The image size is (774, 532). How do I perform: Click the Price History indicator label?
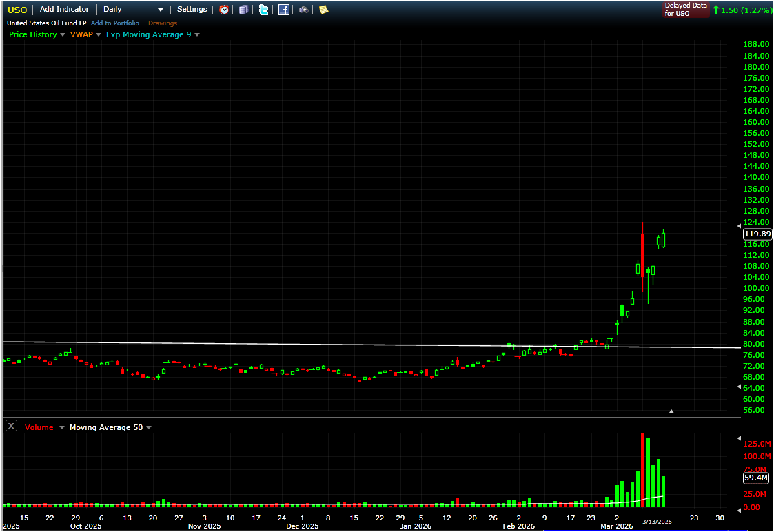[x=33, y=34]
